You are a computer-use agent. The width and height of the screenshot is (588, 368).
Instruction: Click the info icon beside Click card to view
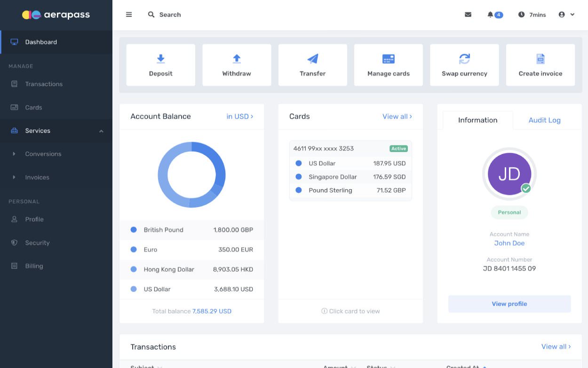(324, 311)
